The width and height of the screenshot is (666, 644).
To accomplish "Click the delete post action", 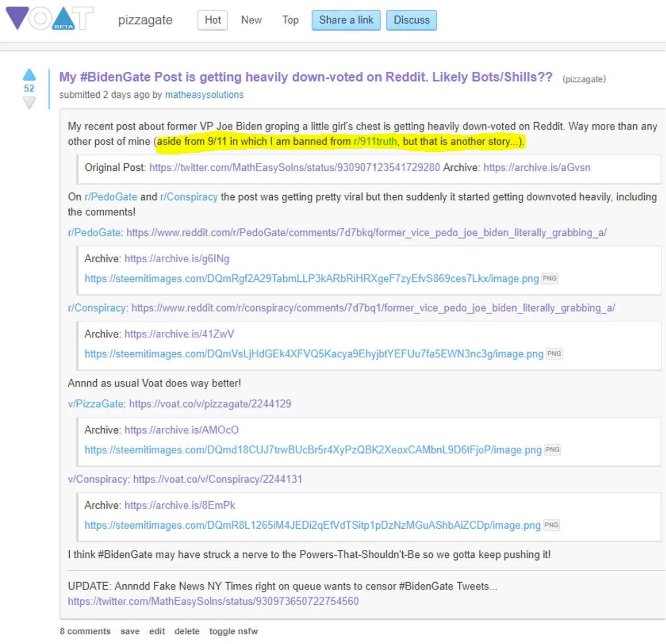I will pyautogui.click(x=187, y=631).
